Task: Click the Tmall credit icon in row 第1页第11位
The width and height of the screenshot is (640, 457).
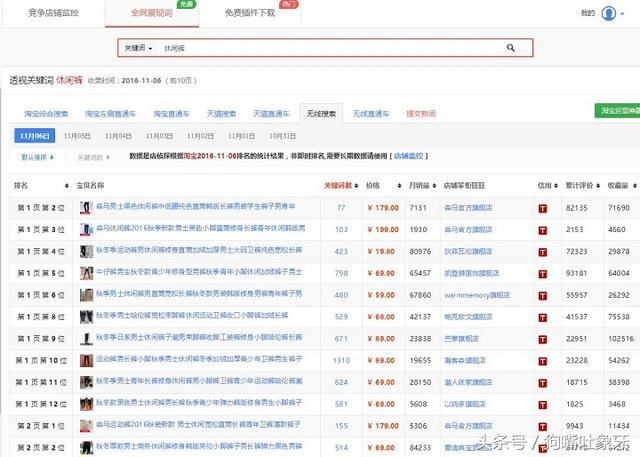Action: (542, 384)
